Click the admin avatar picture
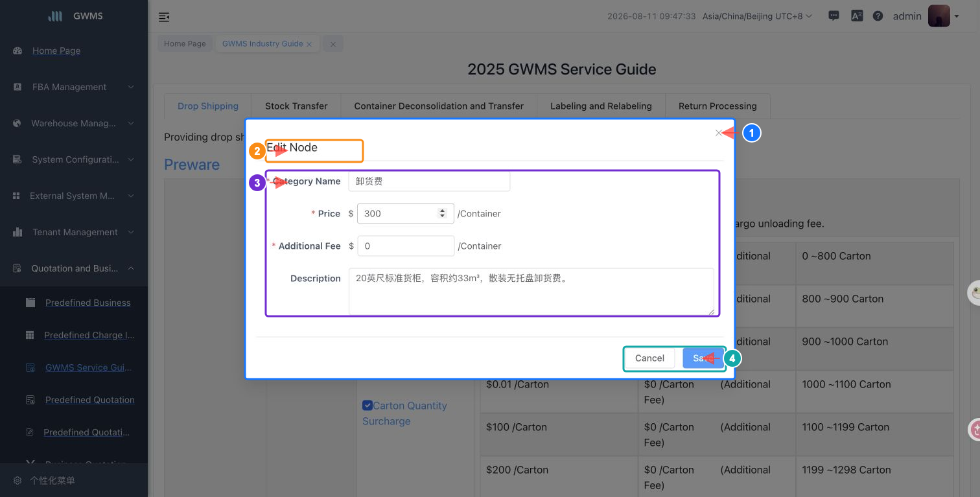This screenshot has width=980, height=497. tap(939, 16)
